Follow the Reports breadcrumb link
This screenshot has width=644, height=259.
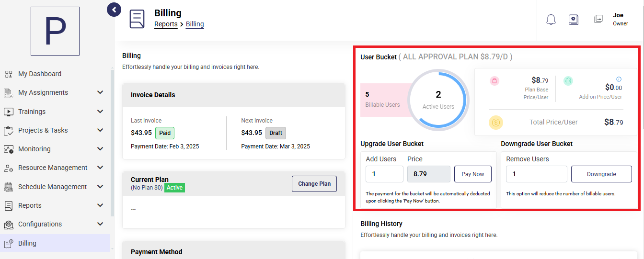166,24
